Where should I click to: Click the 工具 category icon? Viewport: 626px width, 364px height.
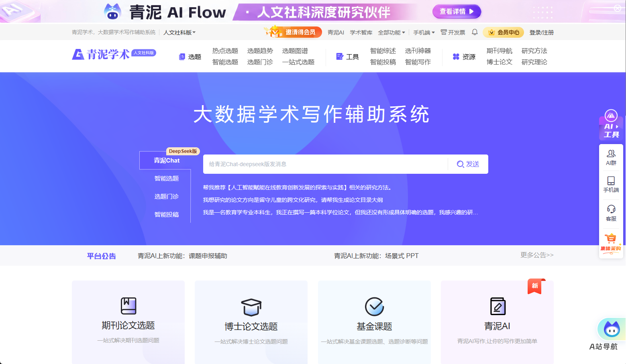[340, 57]
